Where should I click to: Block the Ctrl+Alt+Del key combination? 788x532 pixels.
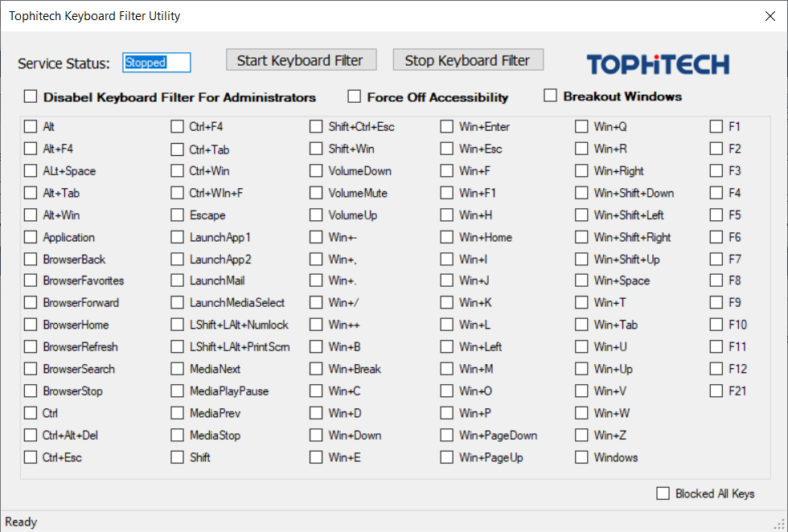31,436
